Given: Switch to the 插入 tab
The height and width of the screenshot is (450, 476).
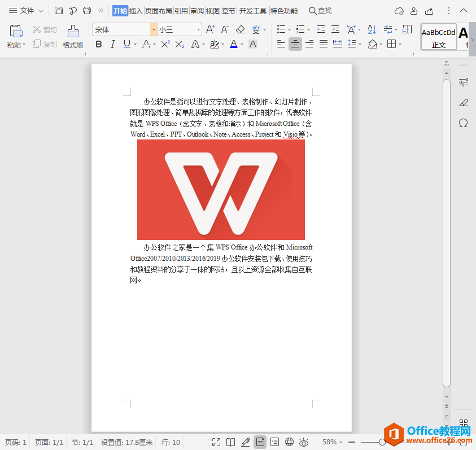Looking at the screenshot, I should pyautogui.click(x=136, y=11).
